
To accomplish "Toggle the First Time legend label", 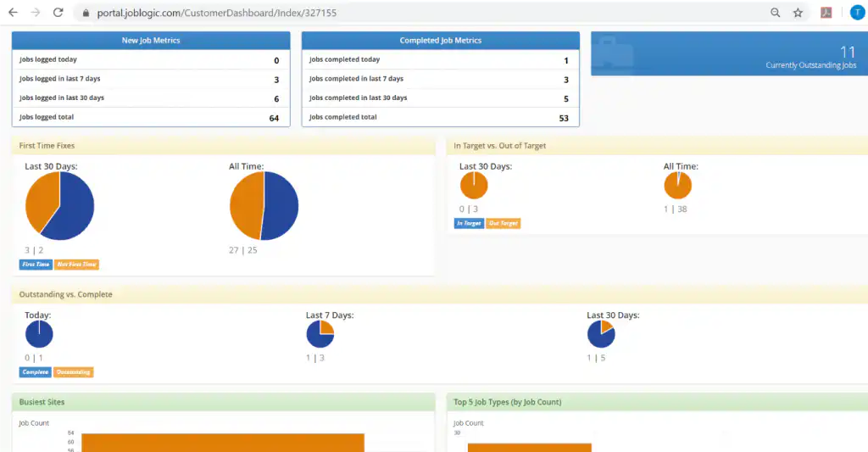I will (36, 265).
